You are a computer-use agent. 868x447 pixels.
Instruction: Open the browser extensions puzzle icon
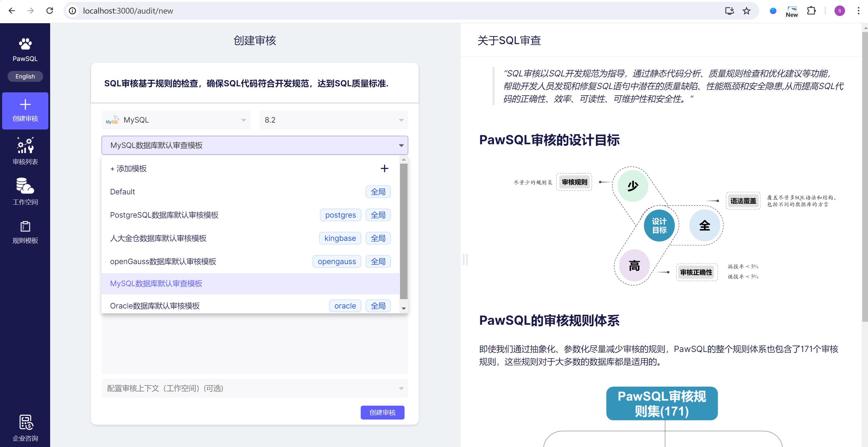(811, 11)
